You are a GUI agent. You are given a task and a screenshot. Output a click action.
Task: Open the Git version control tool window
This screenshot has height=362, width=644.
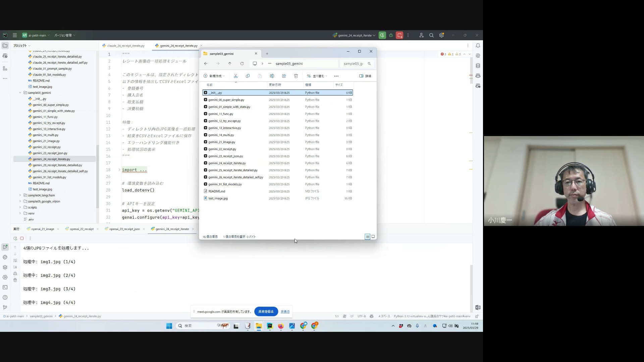tap(5, 307)
